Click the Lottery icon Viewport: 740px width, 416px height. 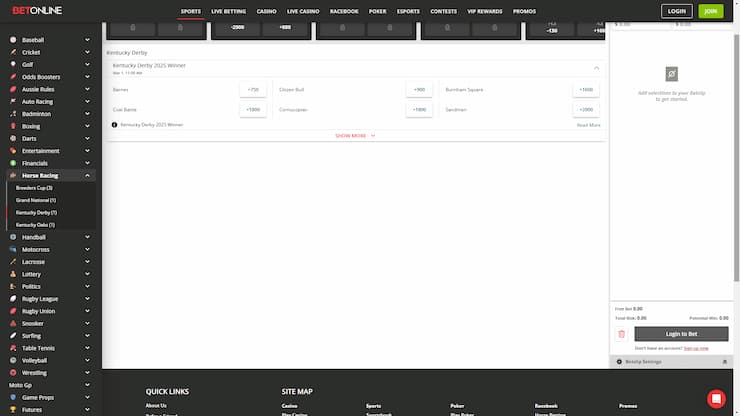[x=13, y=274]
